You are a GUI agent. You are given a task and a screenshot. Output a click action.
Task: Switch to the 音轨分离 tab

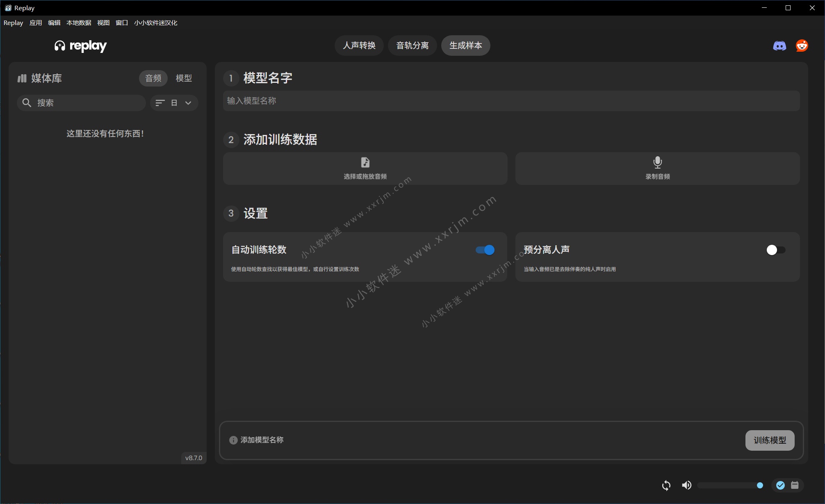pyautogui.click(x=412, y=46)
